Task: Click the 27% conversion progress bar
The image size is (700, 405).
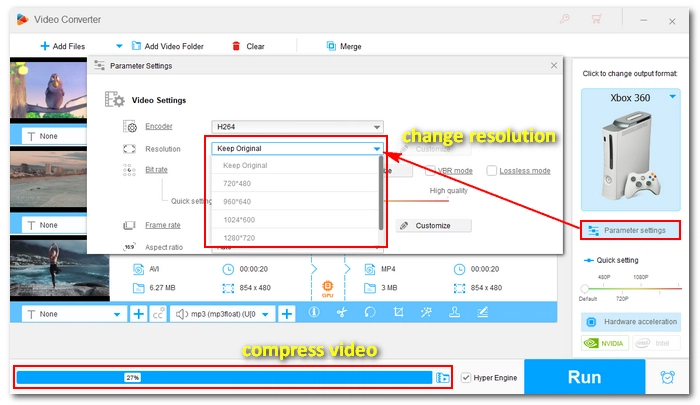Action: (225, 378)
